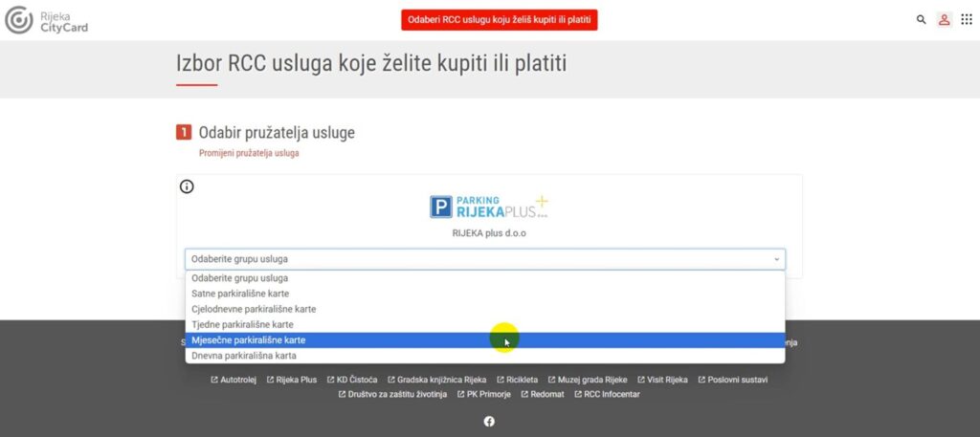
Task: Select Satne parkirališne karte option
Action: [x=240, y=294]
